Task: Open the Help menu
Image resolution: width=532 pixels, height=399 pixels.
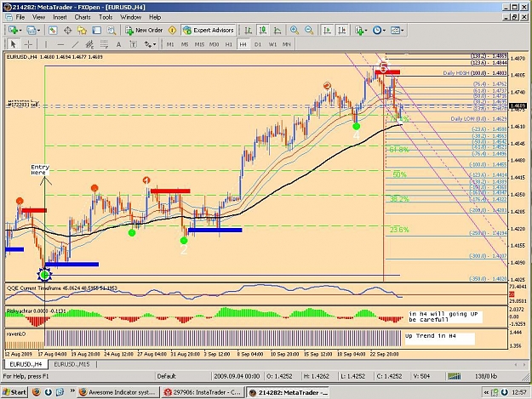Action: click(155, 17)
